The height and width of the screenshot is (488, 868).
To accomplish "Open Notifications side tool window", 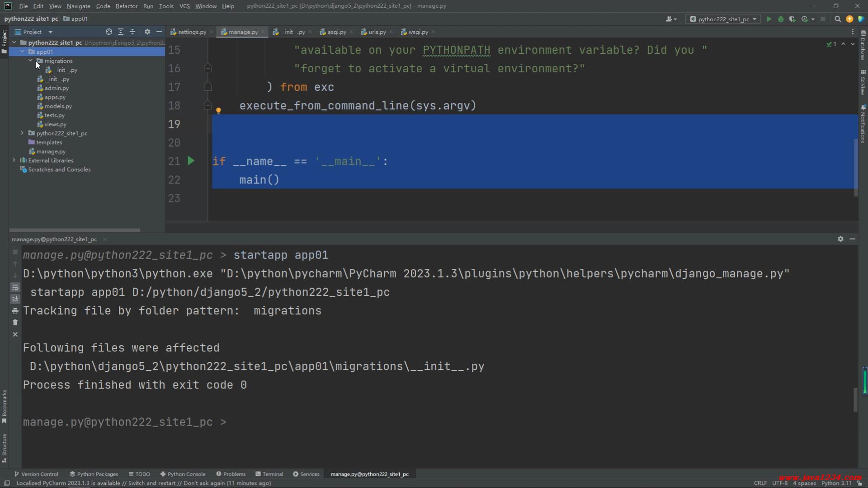I will 863,124.
